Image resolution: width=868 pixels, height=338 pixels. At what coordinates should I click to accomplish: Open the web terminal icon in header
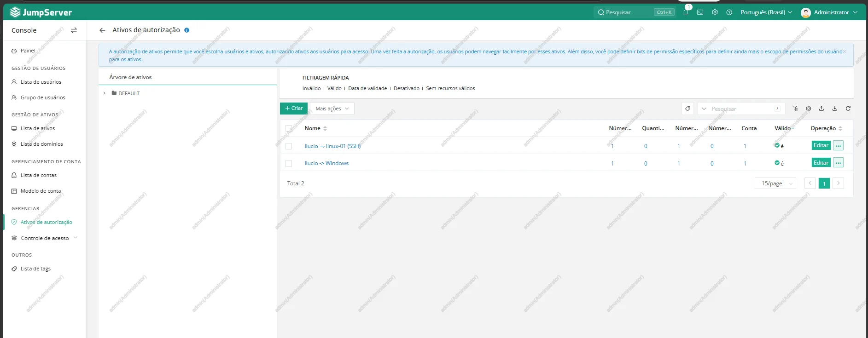coord(700,12)
